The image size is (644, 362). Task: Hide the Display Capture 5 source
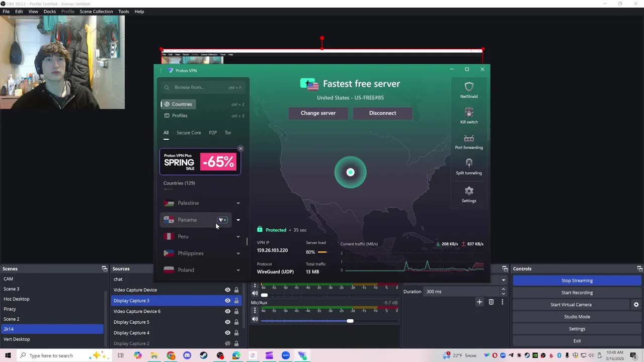point(227,322)
